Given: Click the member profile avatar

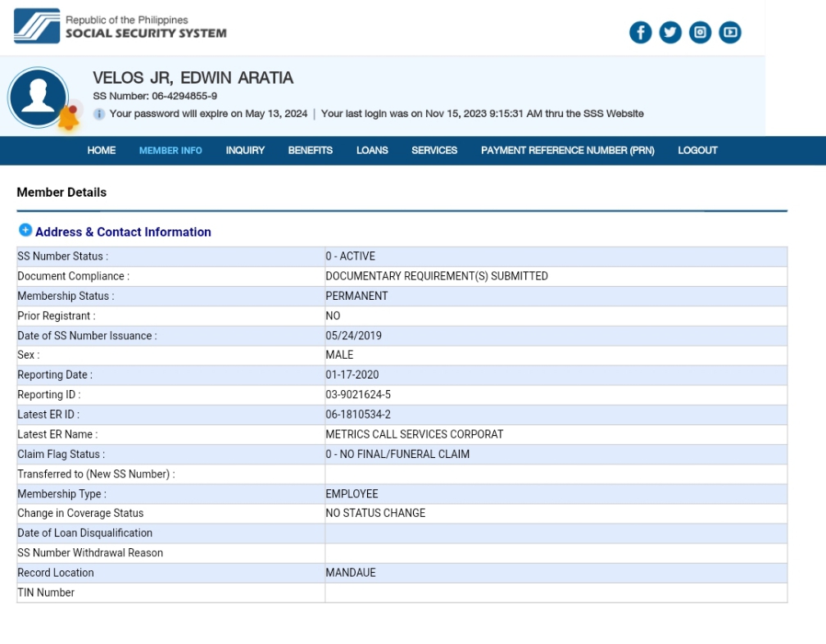Looking at the screenshot, I should (x=38, y=98).
